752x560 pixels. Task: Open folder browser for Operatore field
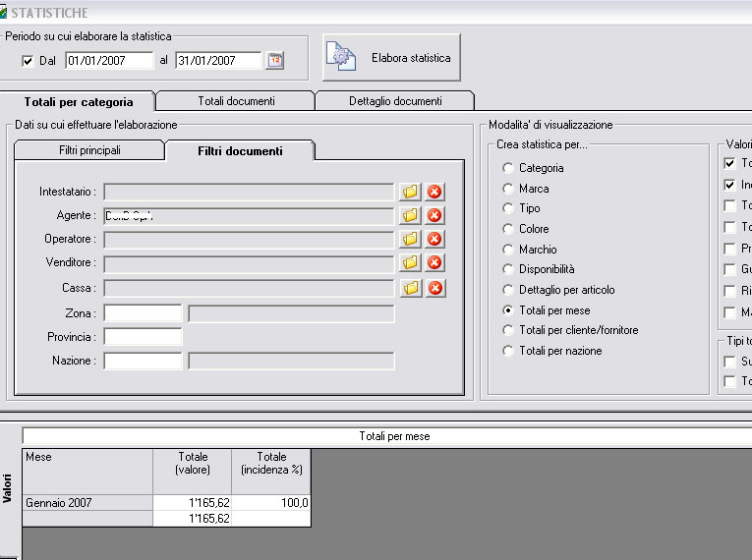[x=410, y=239]
